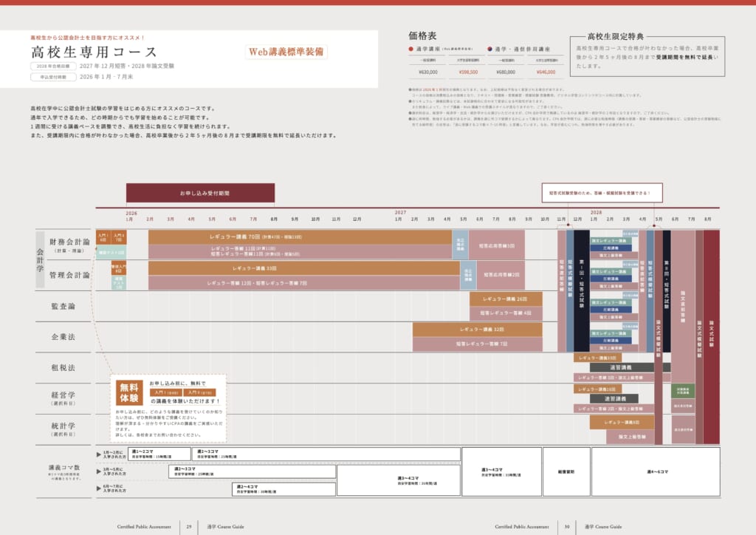
Task: Click the レギュラー講義 26回 bar in 監査論
Action: click(506, 299)
